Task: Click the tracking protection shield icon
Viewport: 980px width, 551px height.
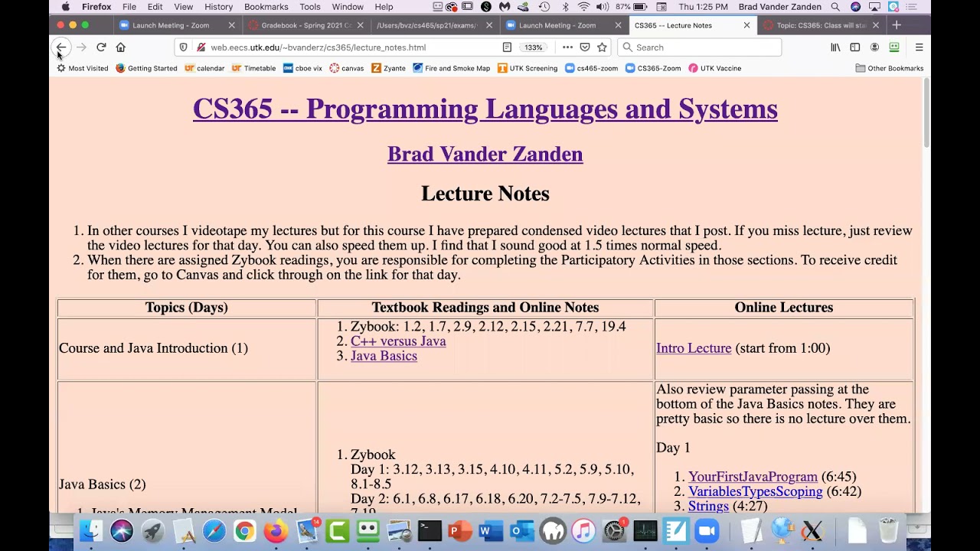Action: pos(183,47)
